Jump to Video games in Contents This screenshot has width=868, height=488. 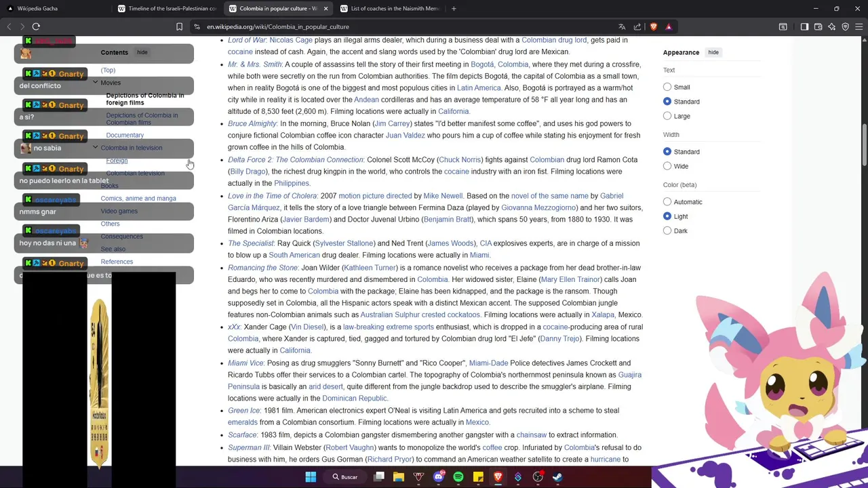(x=119, y=211)
